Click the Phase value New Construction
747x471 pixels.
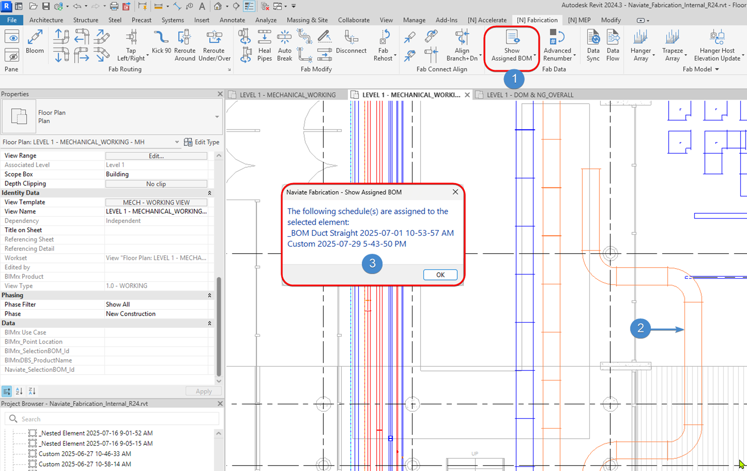[156, 314]
